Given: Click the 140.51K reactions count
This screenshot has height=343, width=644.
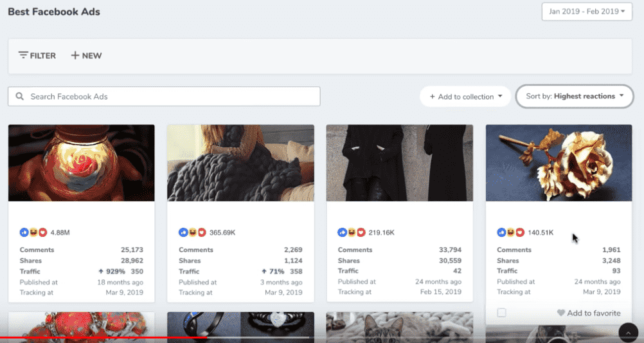Looking at the screenshot, I should tap(541, 232).
